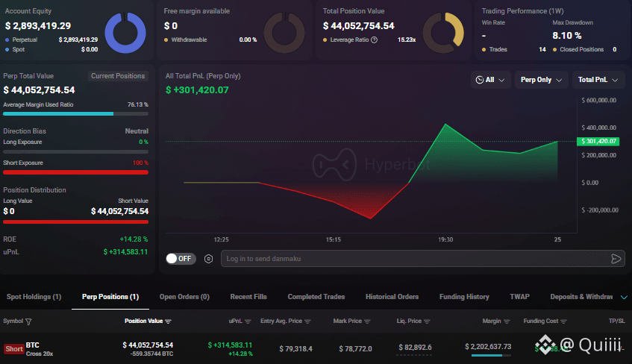This screenshot has width=632, height=364.
Task: Sort by Entry Avg. Price icon
Action: pos(307,321)
